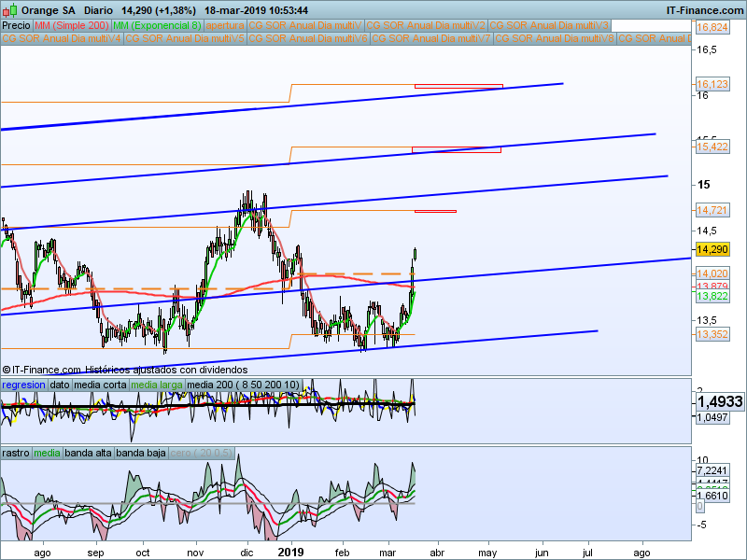Click the bold 15 price axis label
This screenshot has height=560, width=747.
(x=703, y=185)
